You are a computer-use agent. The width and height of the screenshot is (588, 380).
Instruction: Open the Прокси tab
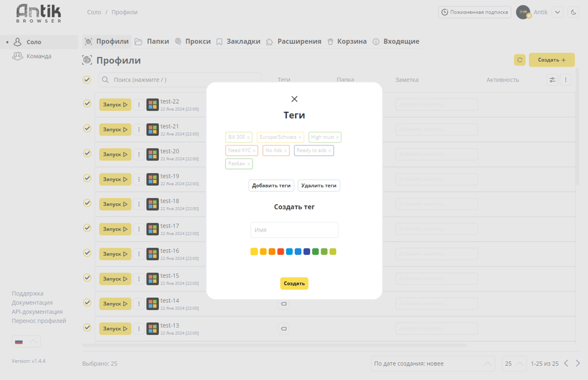(193, 42)
